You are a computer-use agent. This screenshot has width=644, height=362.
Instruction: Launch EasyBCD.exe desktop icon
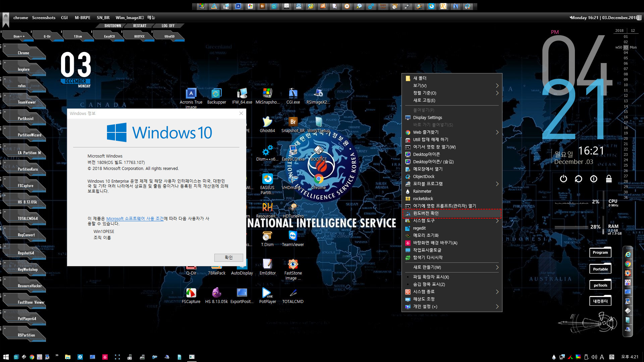[x=293, y=153]
